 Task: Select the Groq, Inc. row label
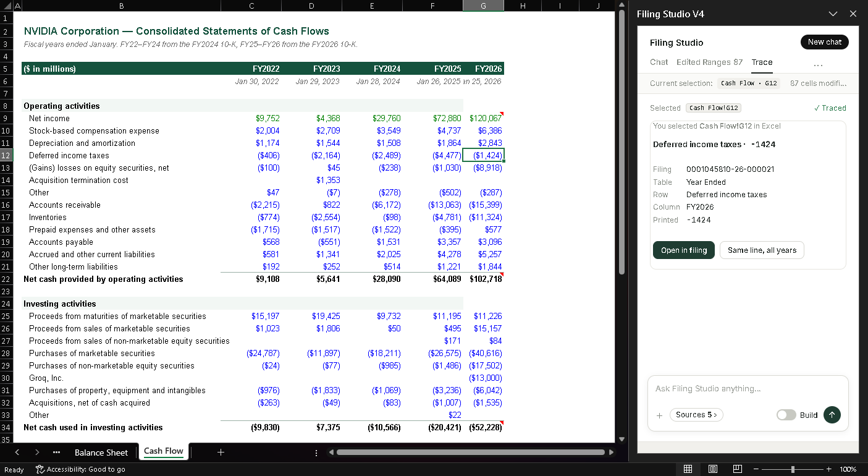pyautogui.click(x=46, y=378)
